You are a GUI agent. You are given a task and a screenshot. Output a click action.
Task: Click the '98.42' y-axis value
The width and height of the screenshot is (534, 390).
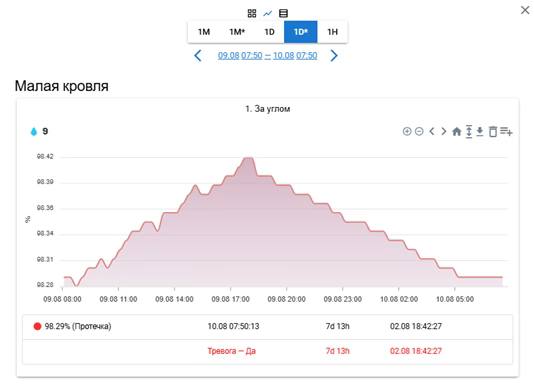coord(45,157)
